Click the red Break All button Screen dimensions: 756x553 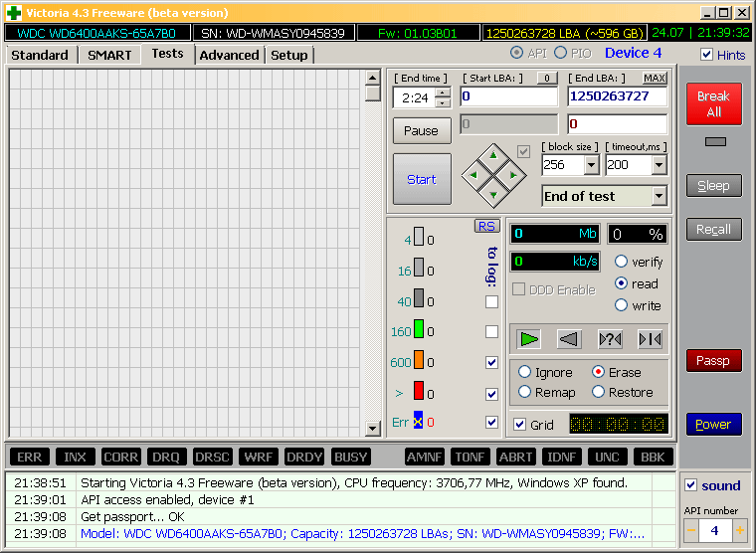713,103
